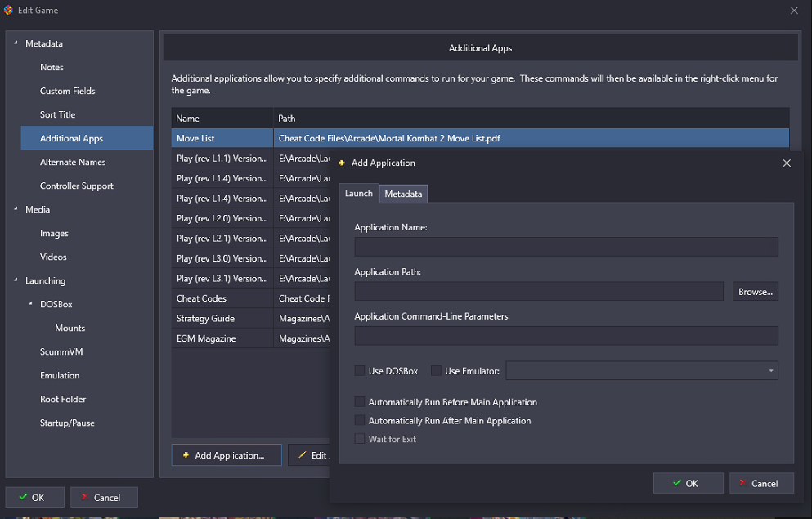The image size is (812, 519).
Task: Click the Browse button
Action: (x=755, y=292)
